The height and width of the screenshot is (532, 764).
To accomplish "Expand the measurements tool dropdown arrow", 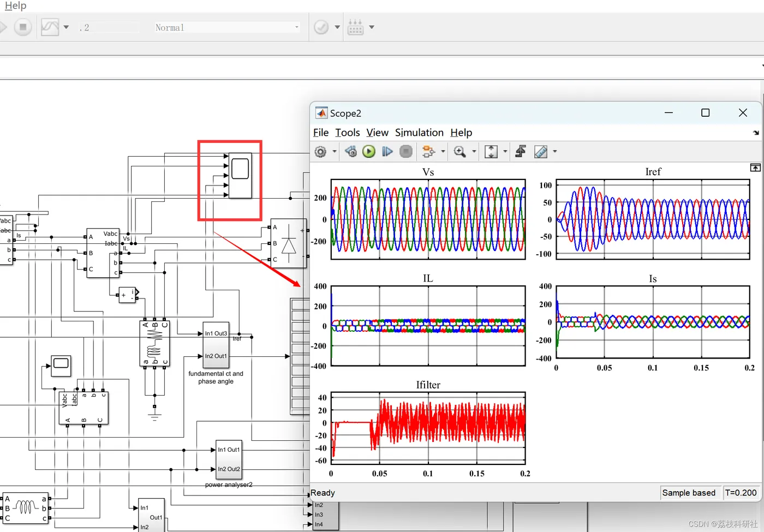I will point(555,152).
